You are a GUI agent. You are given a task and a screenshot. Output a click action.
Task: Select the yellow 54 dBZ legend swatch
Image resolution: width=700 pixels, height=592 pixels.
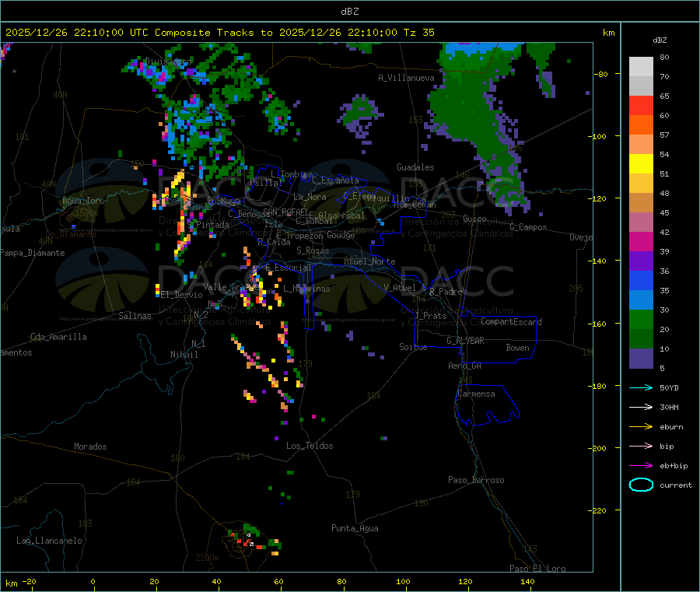(x=641, y=164)
